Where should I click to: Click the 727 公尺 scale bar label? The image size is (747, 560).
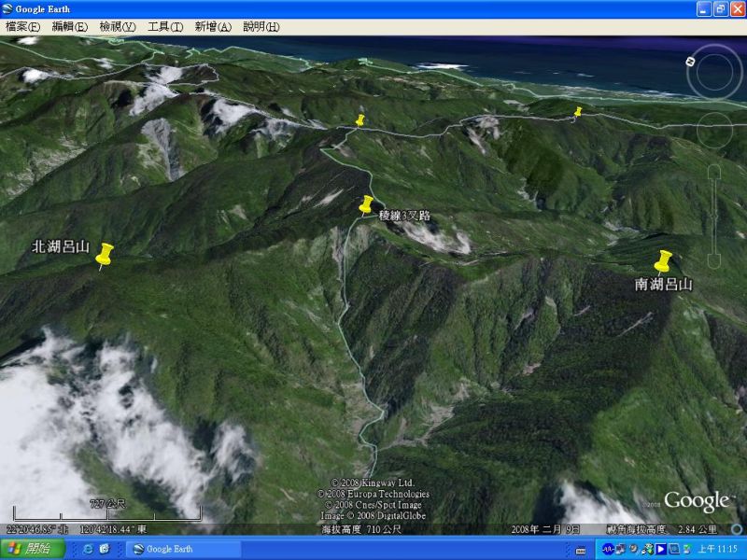(107, 504)
